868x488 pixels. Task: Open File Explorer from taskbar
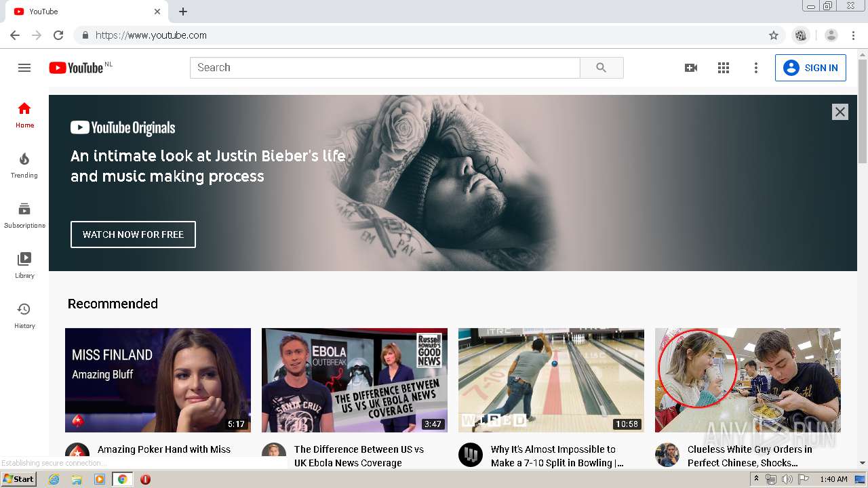[x=77, y=479]
